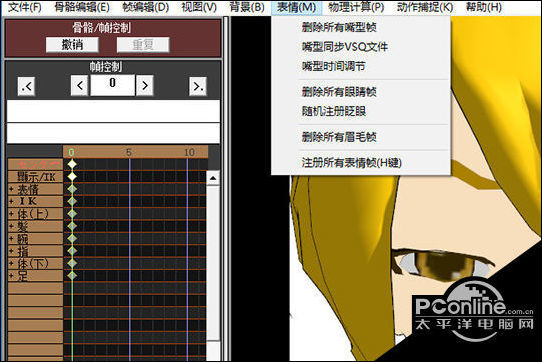This screenshot has height=362, width=542.
Task: Jump to next keyframe with >. button
Action: [x=198, y=86]
